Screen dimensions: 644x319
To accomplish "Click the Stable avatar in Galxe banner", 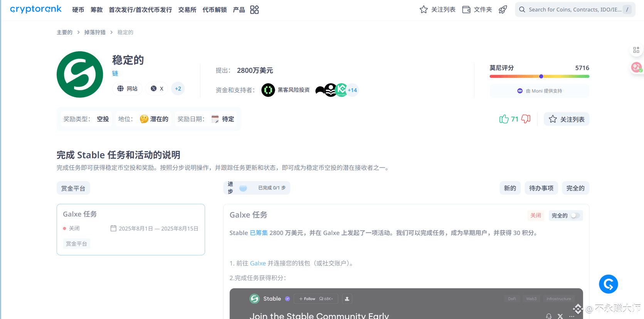I will pos(255,299).
